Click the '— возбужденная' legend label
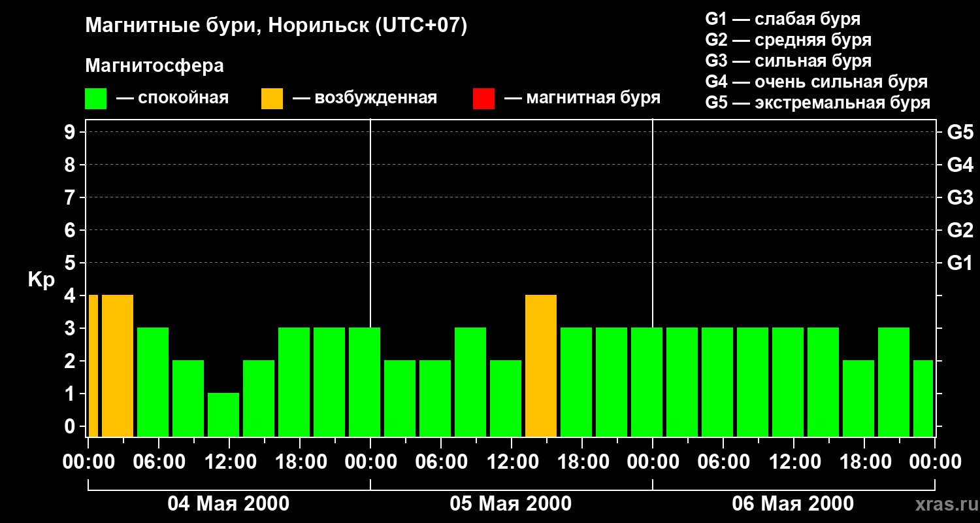This screenshot has height=523, width=980. pyautogui.click(x=365, y=98)
